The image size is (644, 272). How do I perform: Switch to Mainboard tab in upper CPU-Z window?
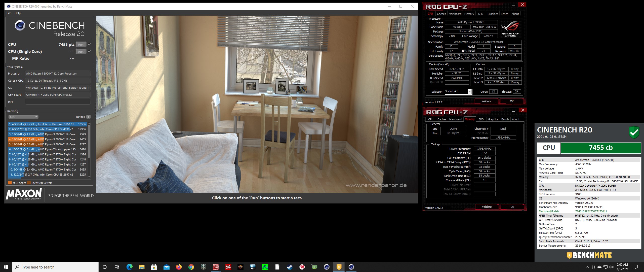455,14
